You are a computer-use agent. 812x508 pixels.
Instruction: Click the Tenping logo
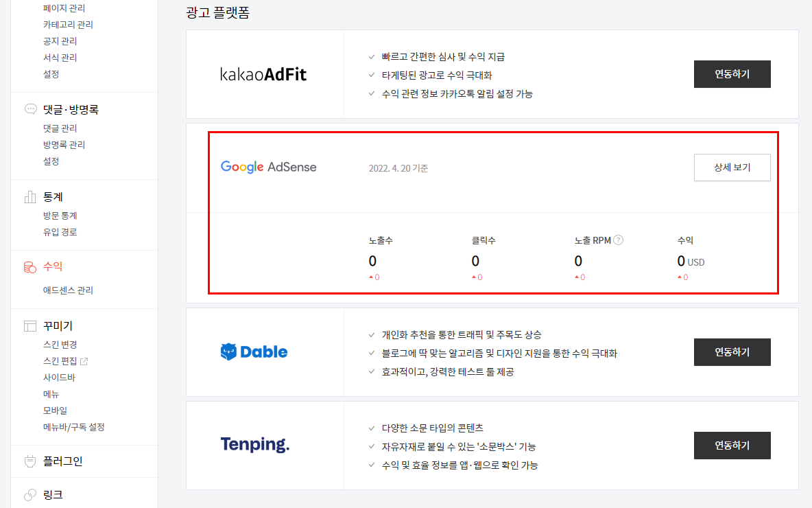255,444
